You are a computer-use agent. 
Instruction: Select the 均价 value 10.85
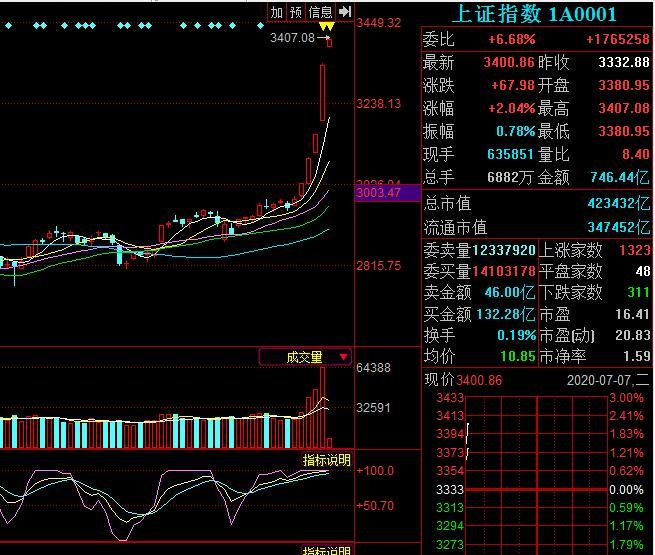tap(518, 356)
